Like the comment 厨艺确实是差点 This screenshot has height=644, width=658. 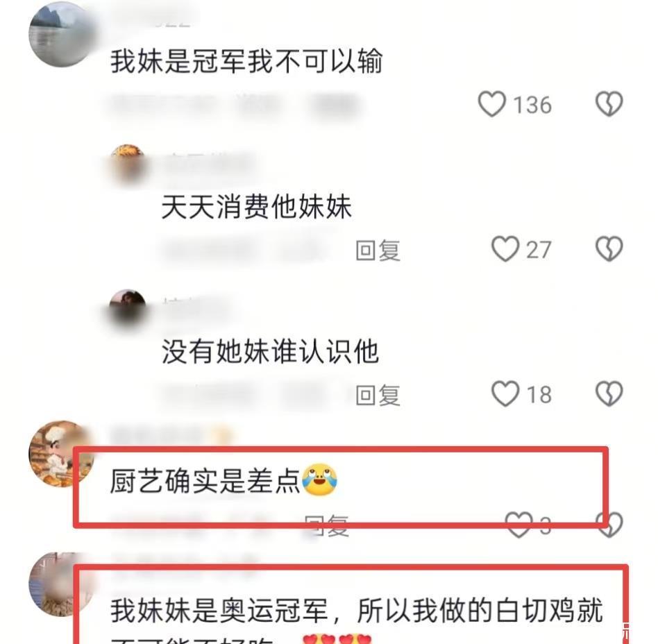pos(519,525)
